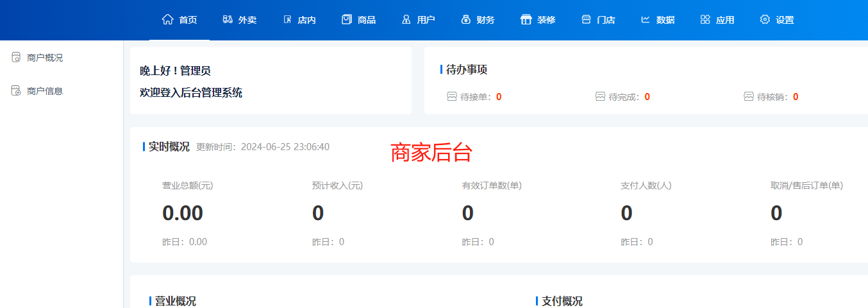This screenshot has width=868, height=308.
Task: Click the person icon for 用户
Action: click(x=406, y=19)
